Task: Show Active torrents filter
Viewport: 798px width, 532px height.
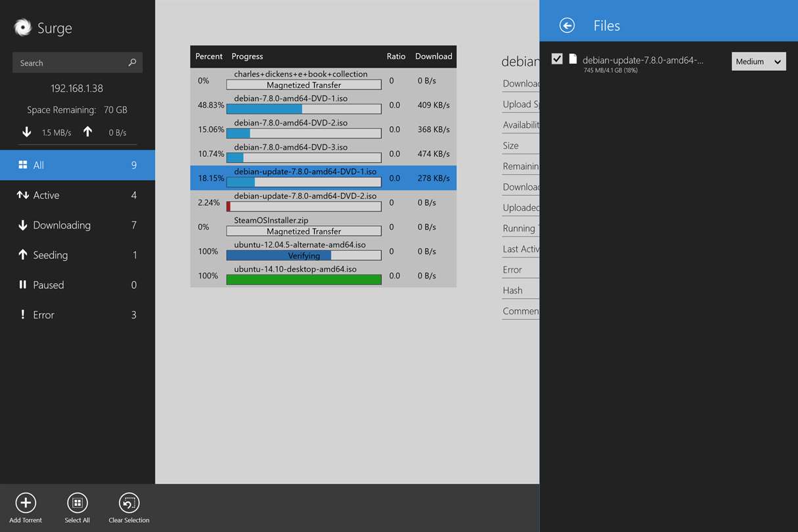Action: coord(78,195)
